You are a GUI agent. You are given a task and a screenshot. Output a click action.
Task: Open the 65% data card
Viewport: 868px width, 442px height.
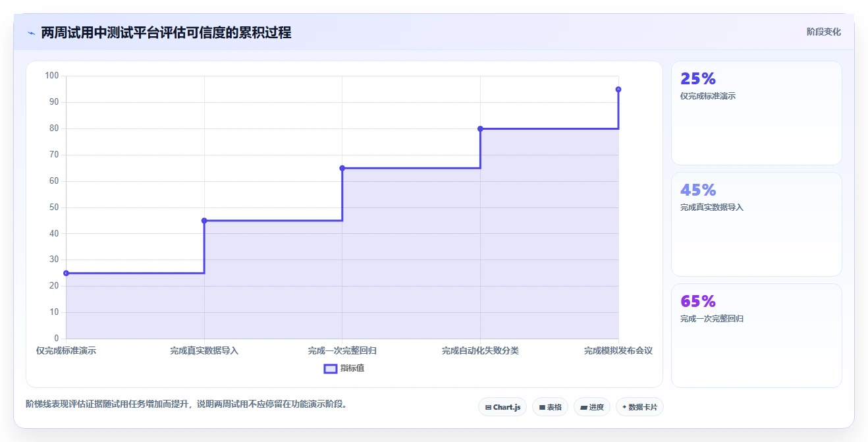pyautogui.click(x=756, y=335)
